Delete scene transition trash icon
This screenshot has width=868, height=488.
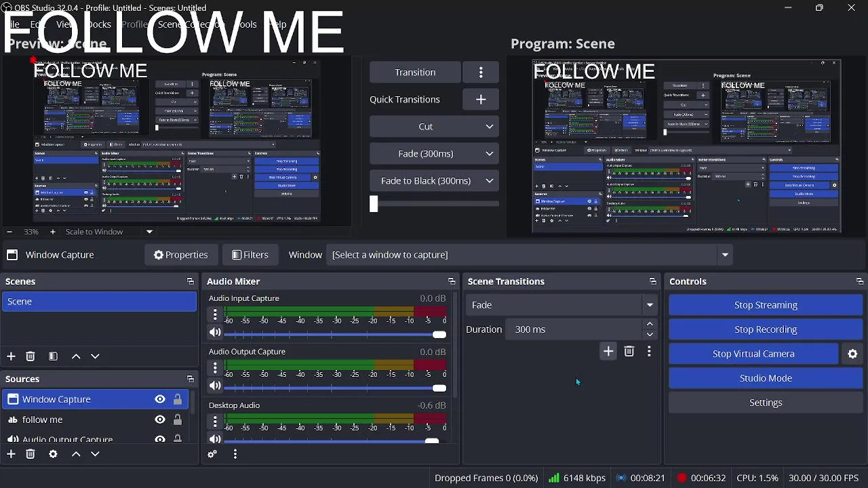pyautogui.click(x=629, y=351)
